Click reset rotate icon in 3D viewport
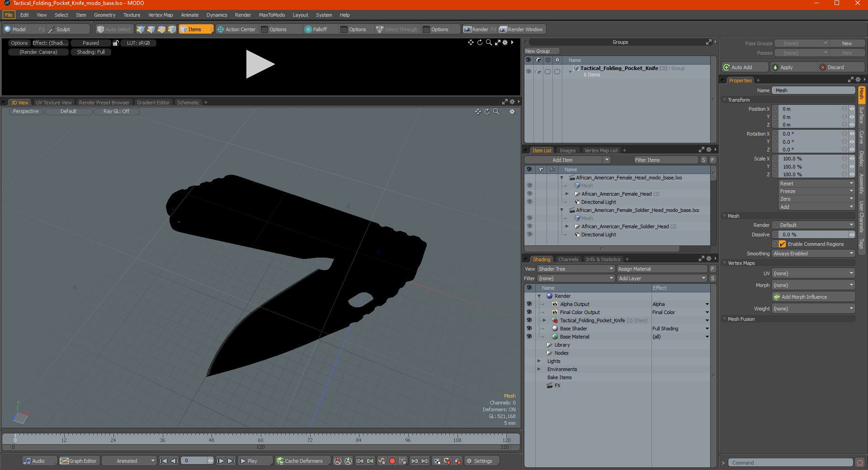868x470 pixels. [x=487, y=112]
